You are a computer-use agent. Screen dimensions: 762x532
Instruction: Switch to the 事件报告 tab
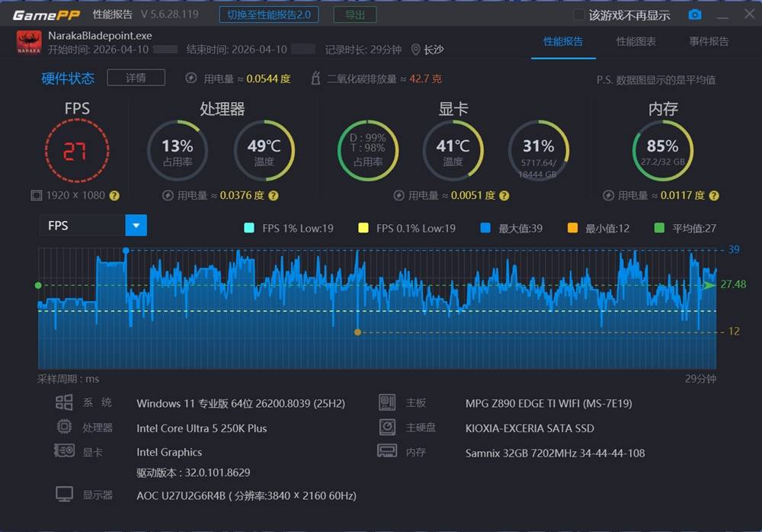(709, 42)
